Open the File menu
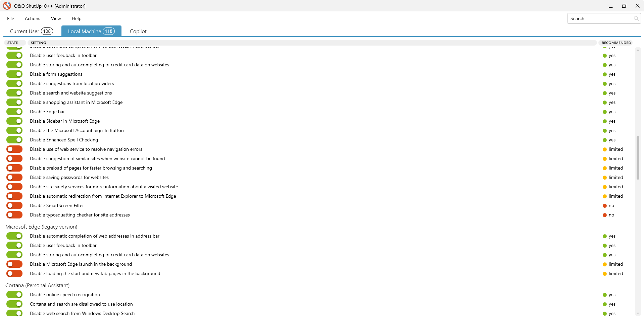 [10, 18]
